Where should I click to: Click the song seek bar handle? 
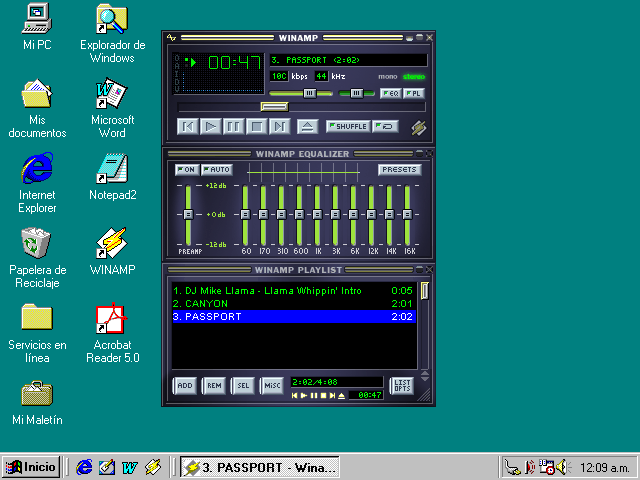click(x=275, y=107)
